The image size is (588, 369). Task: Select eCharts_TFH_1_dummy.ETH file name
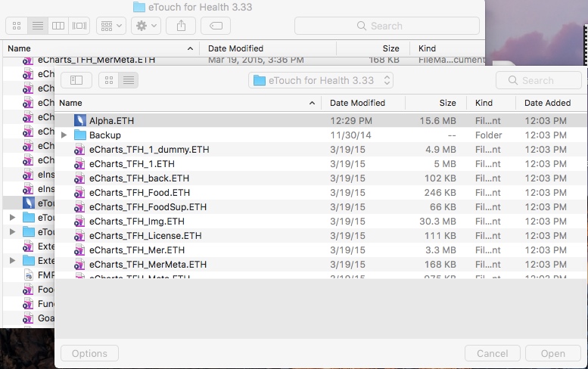coord(149,150)
